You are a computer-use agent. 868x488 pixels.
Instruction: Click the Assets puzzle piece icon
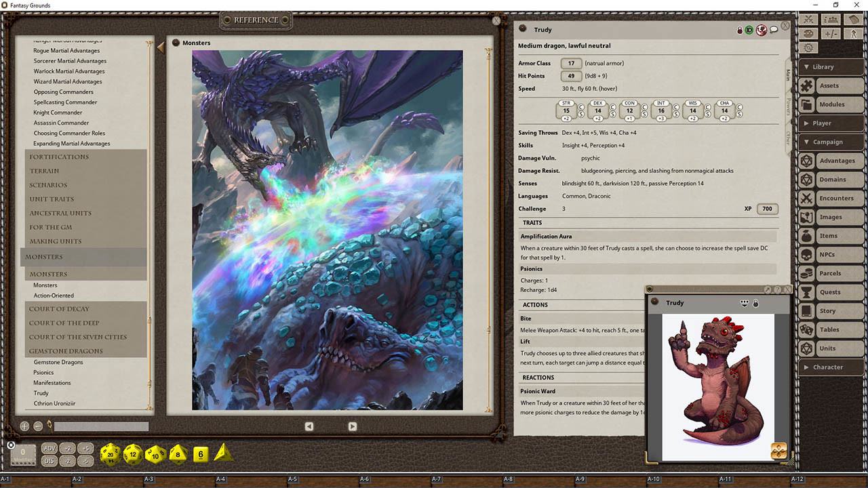pyautogui.click(x=806, y=86)
